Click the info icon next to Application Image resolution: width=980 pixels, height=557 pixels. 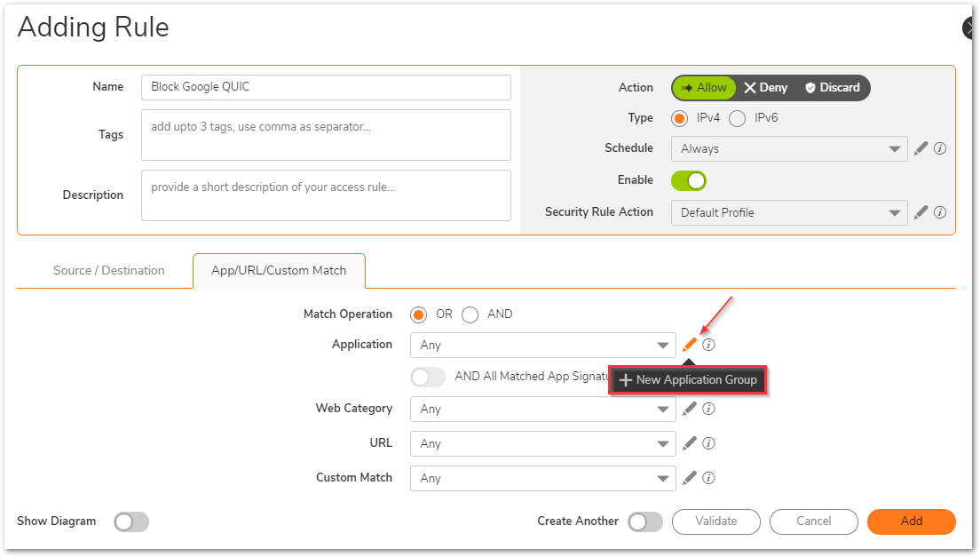(708, 345)
